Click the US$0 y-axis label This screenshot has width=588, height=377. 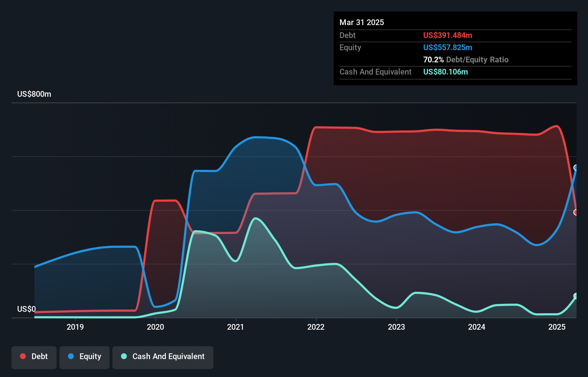[26, 309]
